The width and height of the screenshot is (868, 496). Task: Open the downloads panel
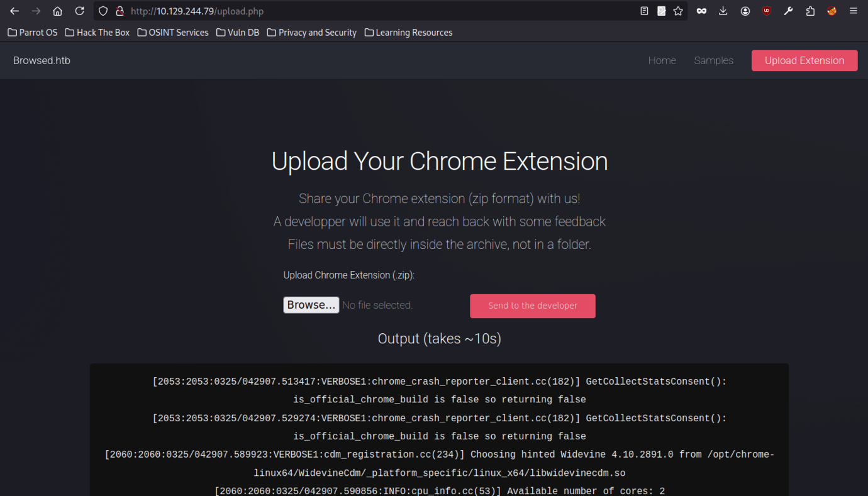[723, 11]
